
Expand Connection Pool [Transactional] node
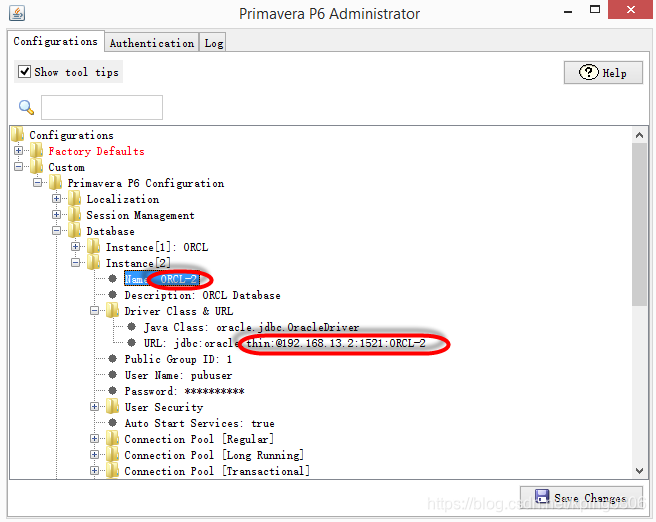pyautogui.click(x=95, y=470)
